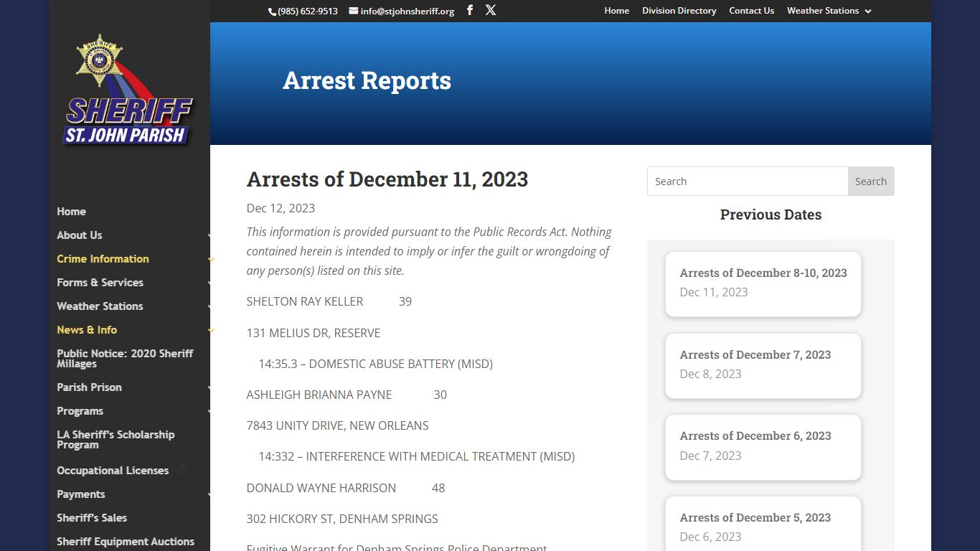Screen dimensions: 980x551
Task: Open the X (Twitter) icon link
Action: coord(491,10)
